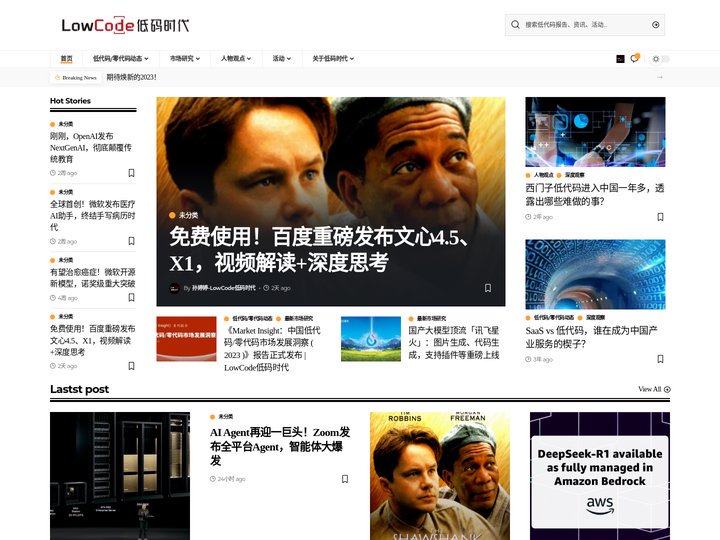The height and width of the screenshot is (540, 720).
Task: Open the chat bubble notification icon
Action: point(635,58)
